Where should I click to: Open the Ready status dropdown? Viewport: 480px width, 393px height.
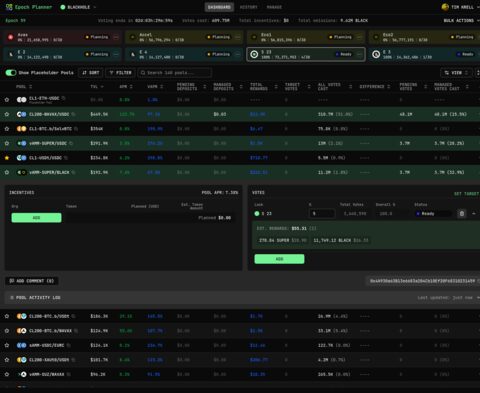click(x=432, y=214)
